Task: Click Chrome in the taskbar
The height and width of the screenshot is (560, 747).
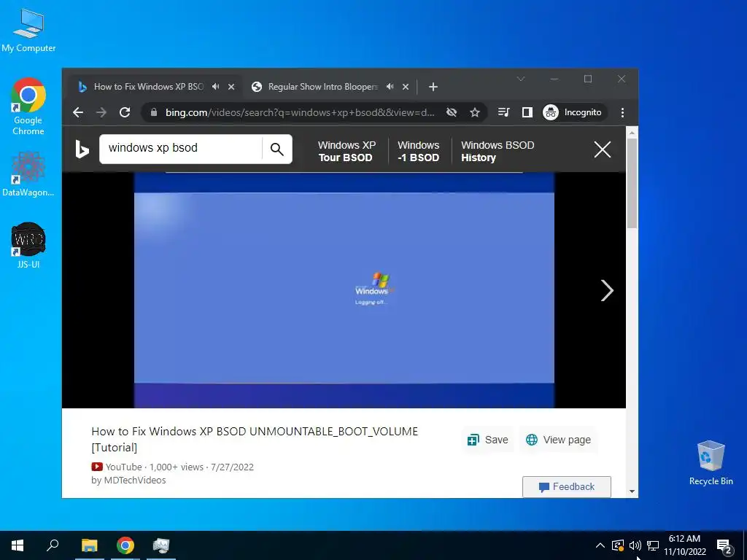Action: 125,545
